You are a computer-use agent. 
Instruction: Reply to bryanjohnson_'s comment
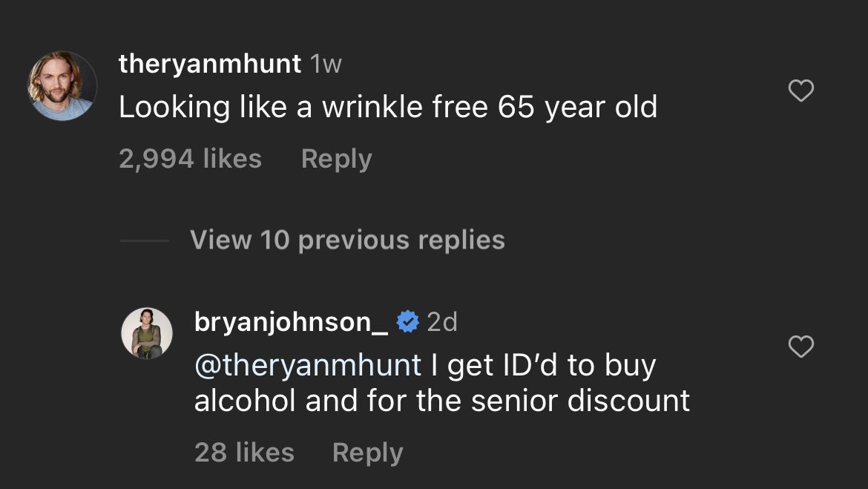[367, 452]
